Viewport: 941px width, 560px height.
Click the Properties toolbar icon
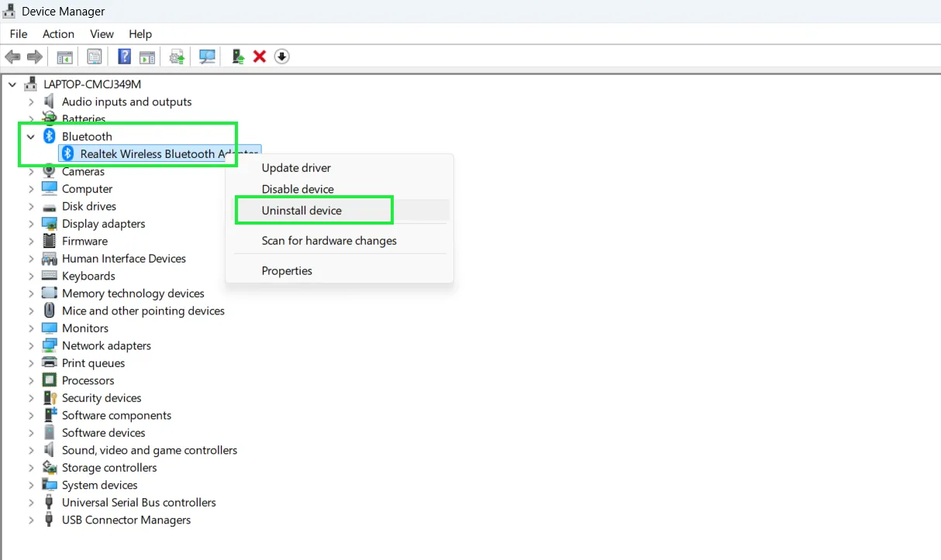click(94, 56)
